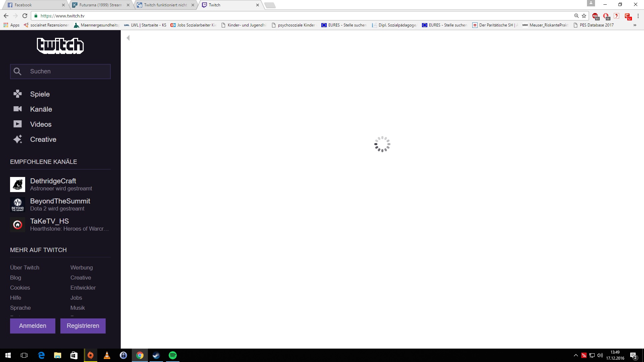Click the Twitch logo in sidebar
Screen dimensions: 644x362
pos(60,46)
